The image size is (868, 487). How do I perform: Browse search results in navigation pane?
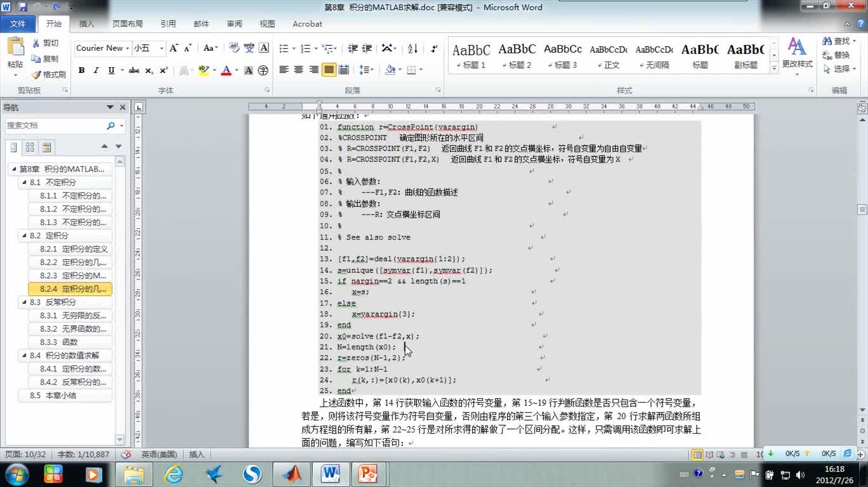(x=46, y=147)
